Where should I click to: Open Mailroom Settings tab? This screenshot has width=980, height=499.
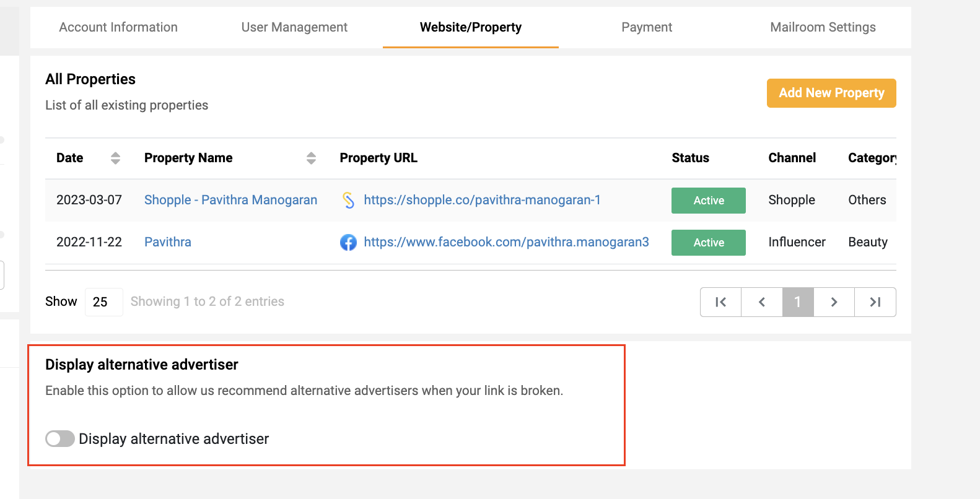pos(823,27)
